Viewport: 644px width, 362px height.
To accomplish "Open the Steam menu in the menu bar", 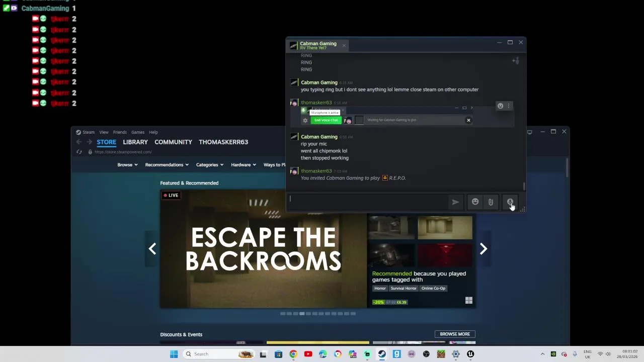I will [89, 132].
